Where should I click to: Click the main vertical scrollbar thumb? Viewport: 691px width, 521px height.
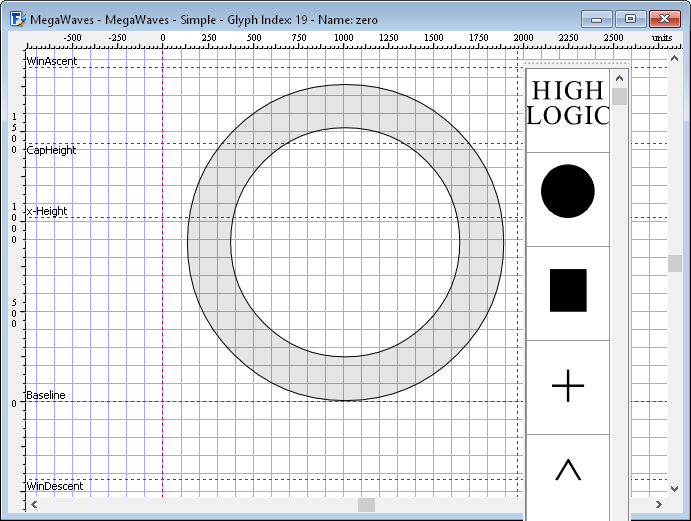click(675, 263)
